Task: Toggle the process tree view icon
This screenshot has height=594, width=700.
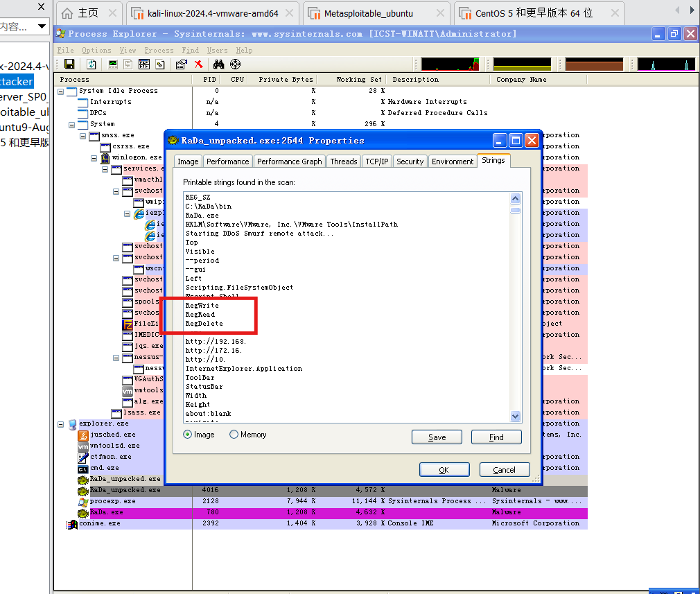Action: coord(128,64)
